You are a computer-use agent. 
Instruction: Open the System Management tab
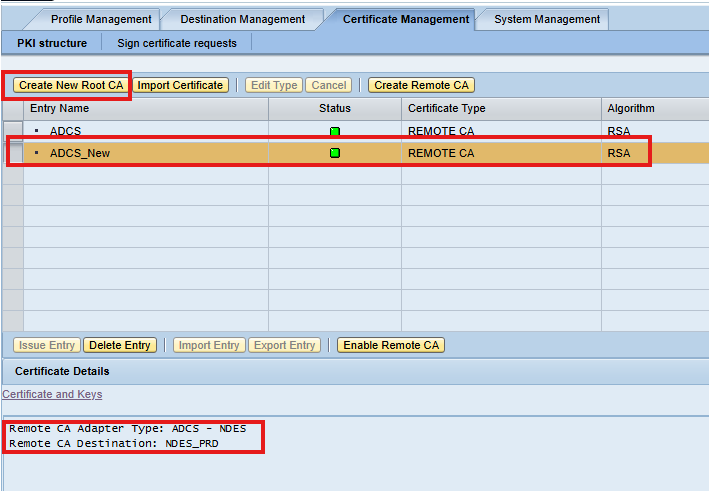547,19
